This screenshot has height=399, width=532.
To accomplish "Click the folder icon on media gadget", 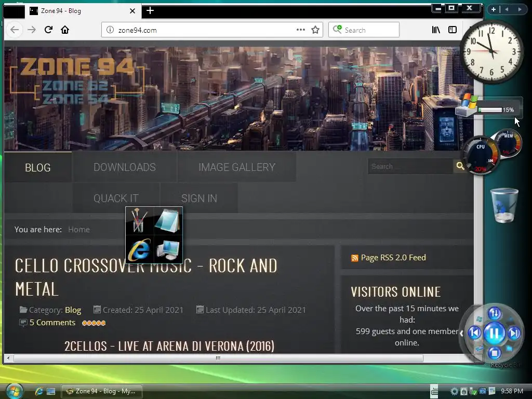I will pos(510,348).
